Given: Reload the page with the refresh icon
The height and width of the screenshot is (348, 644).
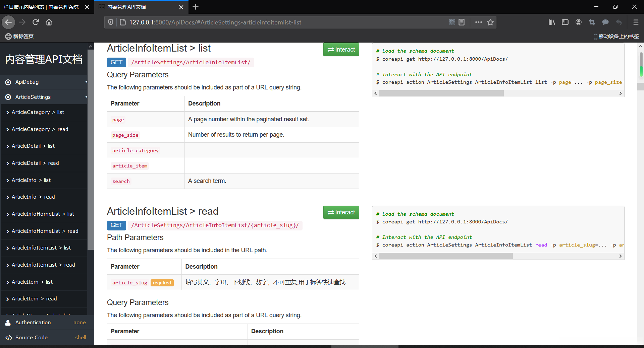Looking at the screenshot, I should click(x=36, y=22).
